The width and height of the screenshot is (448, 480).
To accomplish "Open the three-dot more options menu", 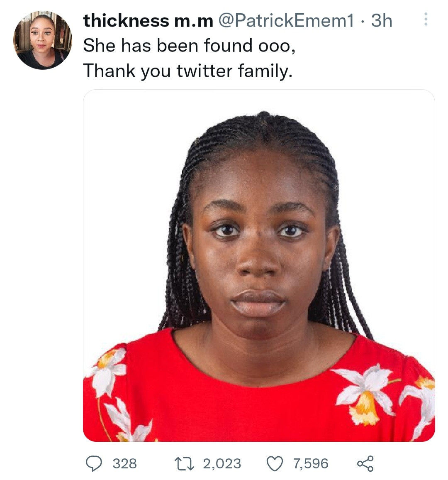I will tap(426, 19).
